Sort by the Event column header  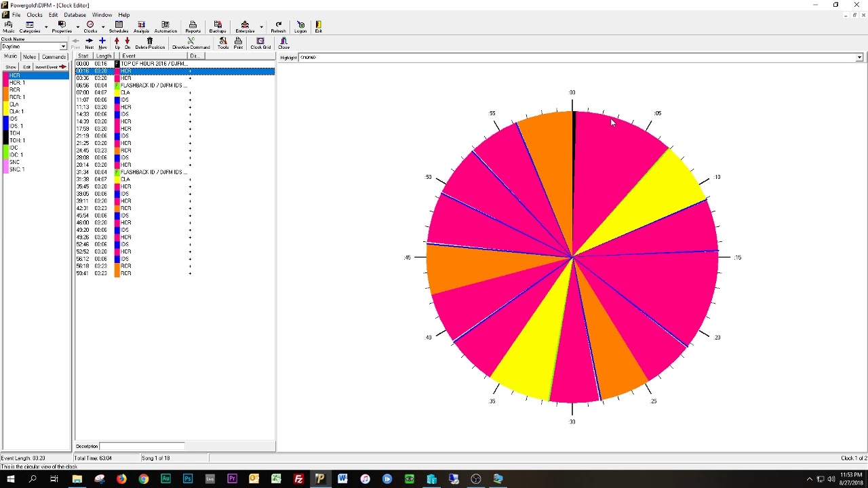153,56
